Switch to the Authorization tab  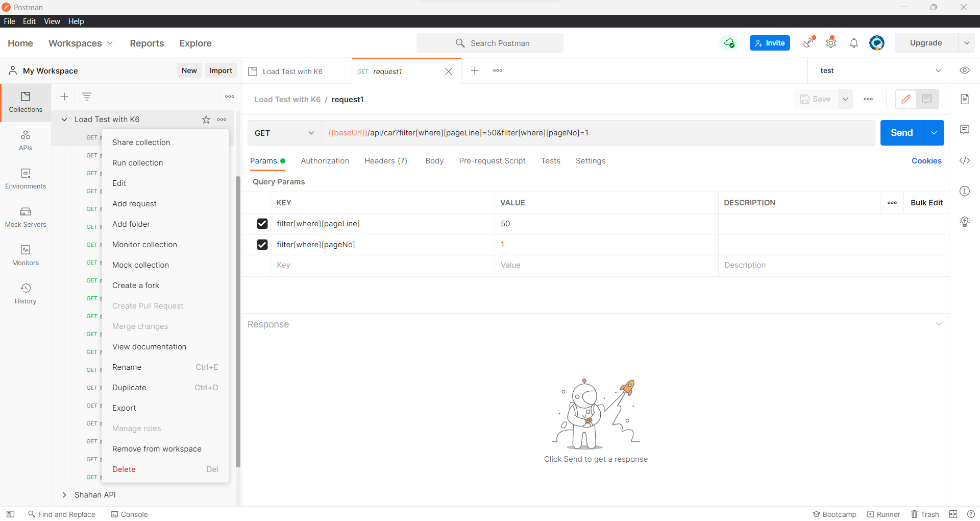(325, 161)
